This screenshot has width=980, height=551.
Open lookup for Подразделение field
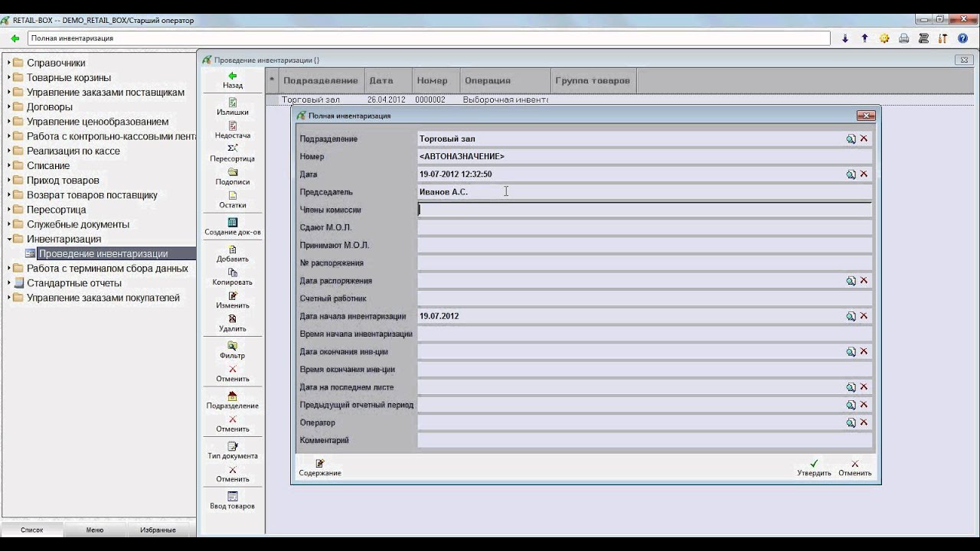851,139
